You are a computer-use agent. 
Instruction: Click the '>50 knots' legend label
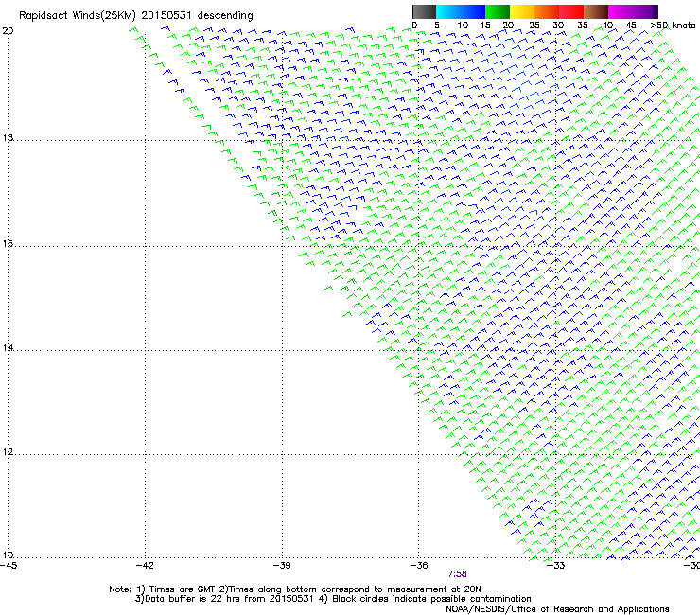(x=674, y=26)
